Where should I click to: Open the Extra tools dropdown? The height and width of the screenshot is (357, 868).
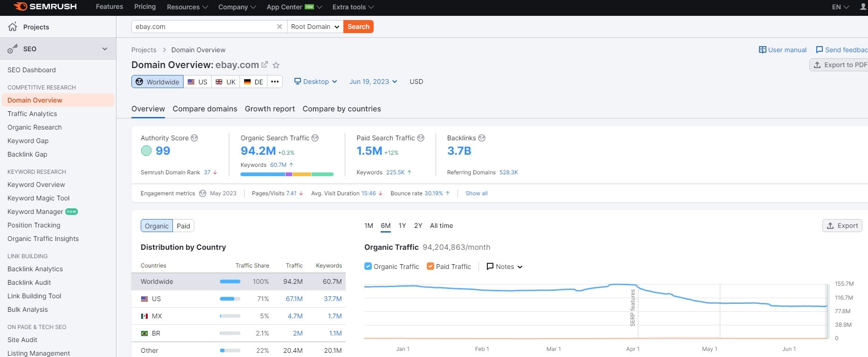(353, 7)
